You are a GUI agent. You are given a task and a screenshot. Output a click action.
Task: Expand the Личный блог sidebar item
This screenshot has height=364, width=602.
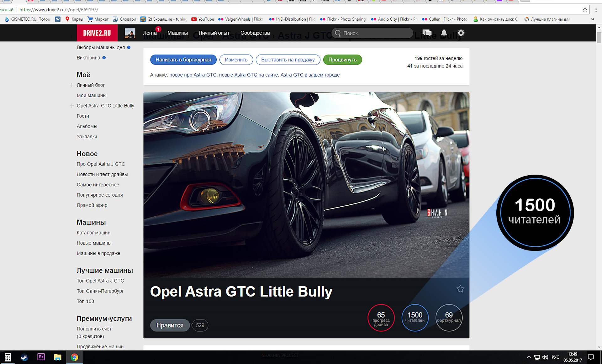71,85
